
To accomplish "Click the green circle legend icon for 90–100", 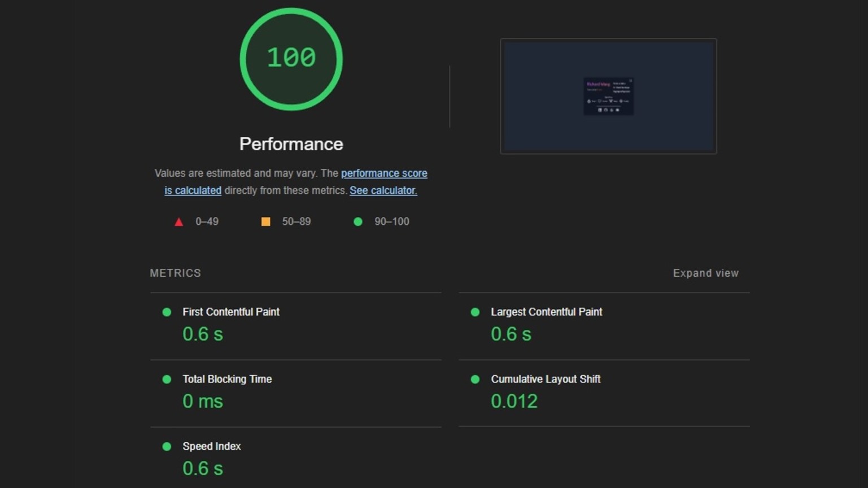I will [357, 222].
